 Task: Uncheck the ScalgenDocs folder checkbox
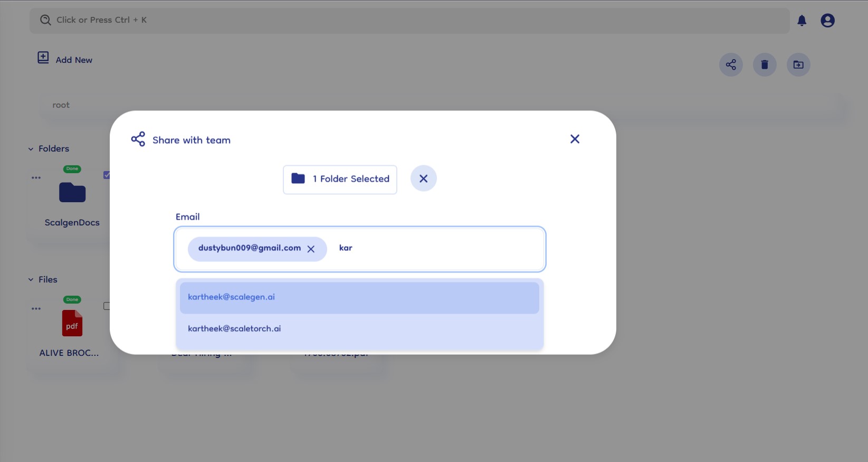(x=107, y=175)
